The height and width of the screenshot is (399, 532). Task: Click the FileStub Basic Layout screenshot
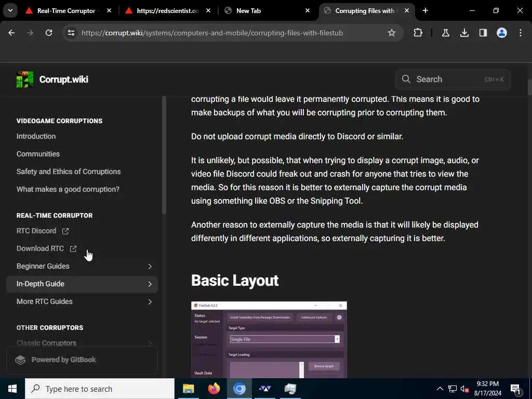point(269,340)
